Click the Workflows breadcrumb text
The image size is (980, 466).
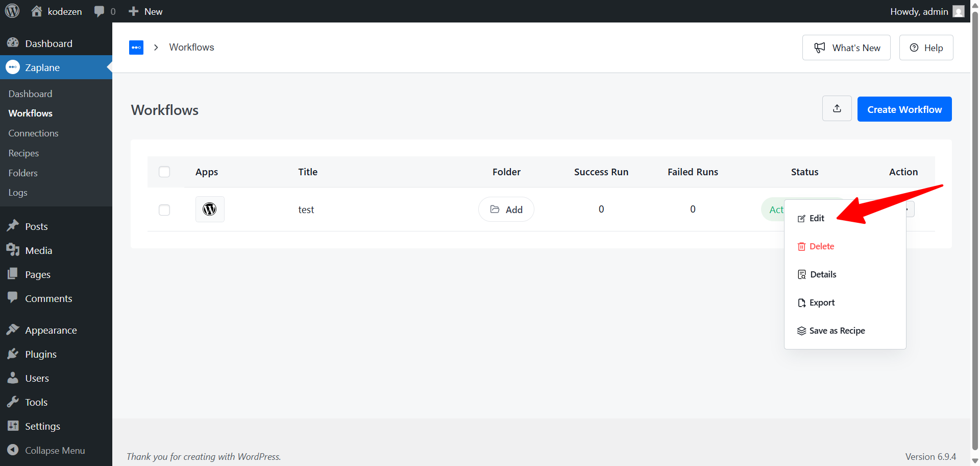[x=191, y=47]
